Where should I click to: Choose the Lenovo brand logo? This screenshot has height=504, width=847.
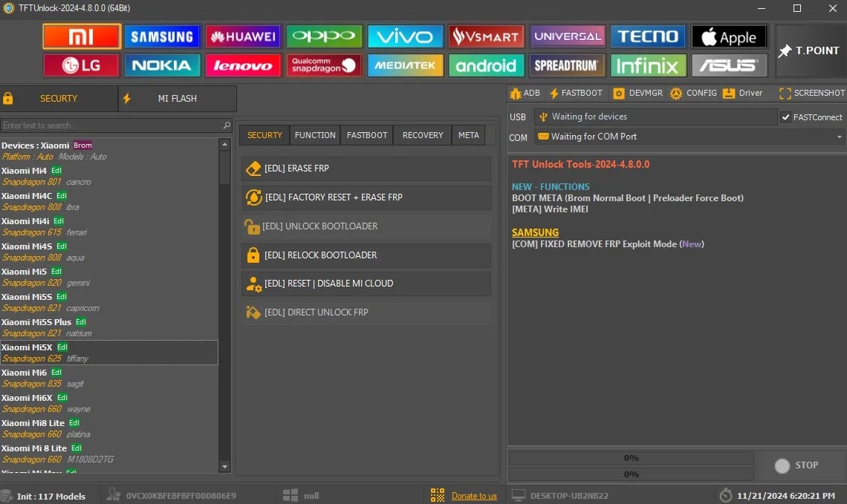pos(243,65)
